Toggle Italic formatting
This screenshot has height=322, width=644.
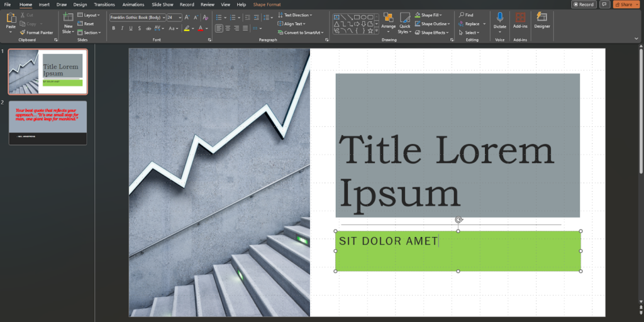[x=123, y=28]
